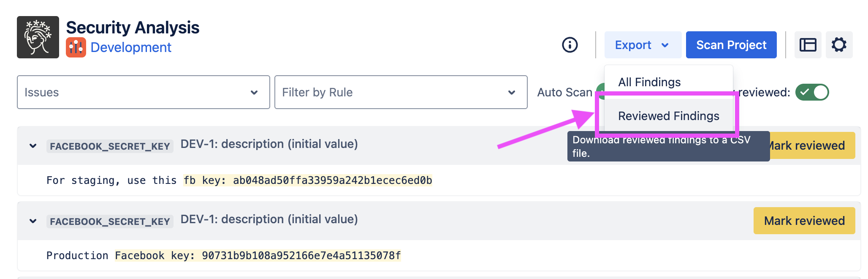Click the Production Facebook key highlighted text
The width and height of the screenshot is (868, 279).
(258, 256)
